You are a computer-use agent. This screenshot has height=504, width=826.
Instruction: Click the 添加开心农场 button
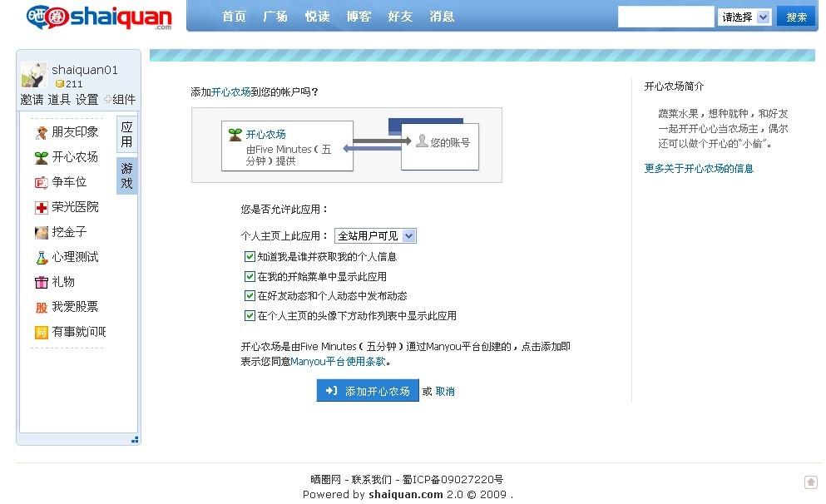click(x=368, y=391)
